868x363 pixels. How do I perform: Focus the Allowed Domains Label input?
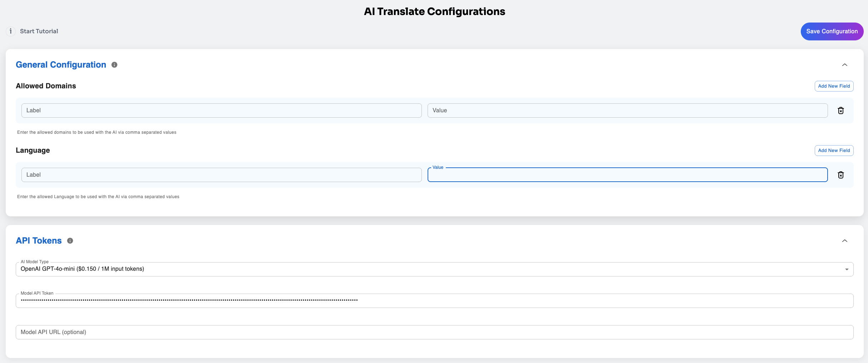(221, 111)
